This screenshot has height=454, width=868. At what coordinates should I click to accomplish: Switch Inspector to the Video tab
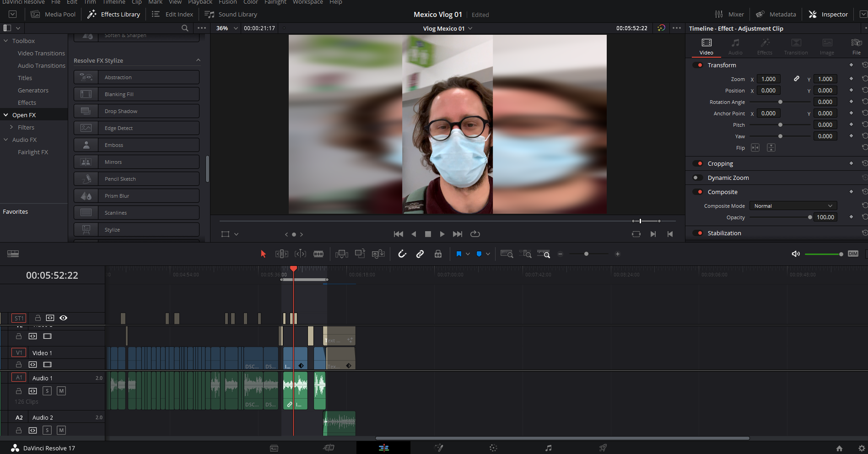(706, 47)
